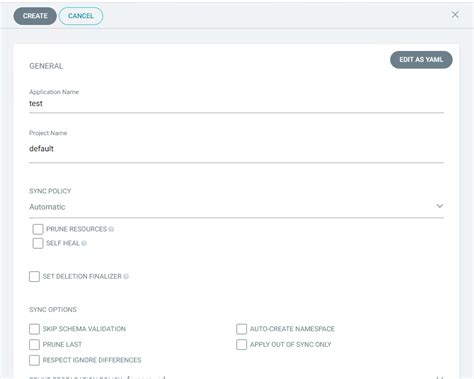Screen dimensions: 474x379
Task: Click the SYNC POLICY label
Action: point(50,191)
